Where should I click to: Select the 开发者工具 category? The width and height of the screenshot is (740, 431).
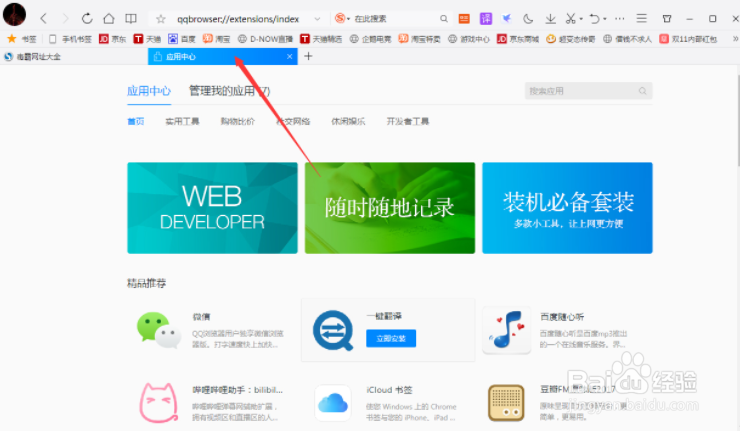pos(408,121)
